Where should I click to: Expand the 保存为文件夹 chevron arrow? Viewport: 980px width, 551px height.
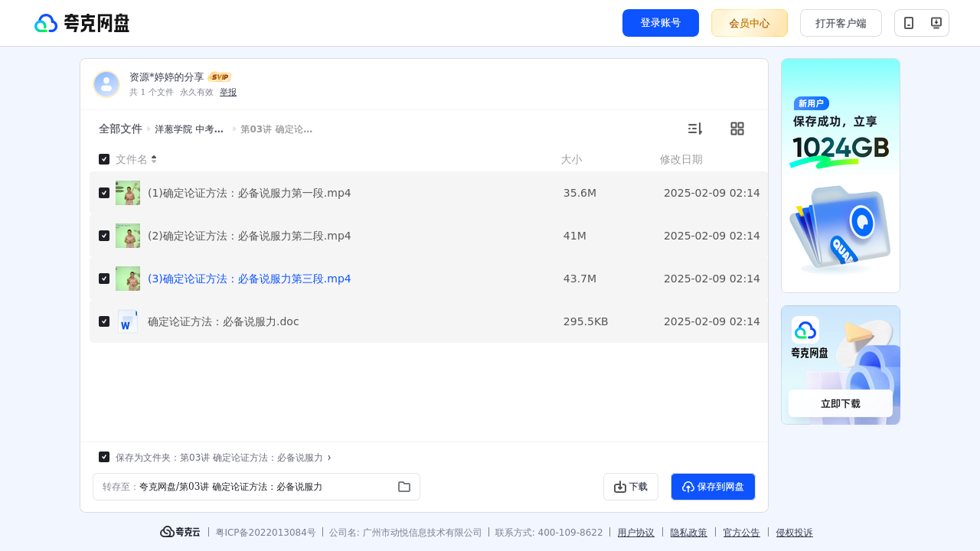point(329,457)
